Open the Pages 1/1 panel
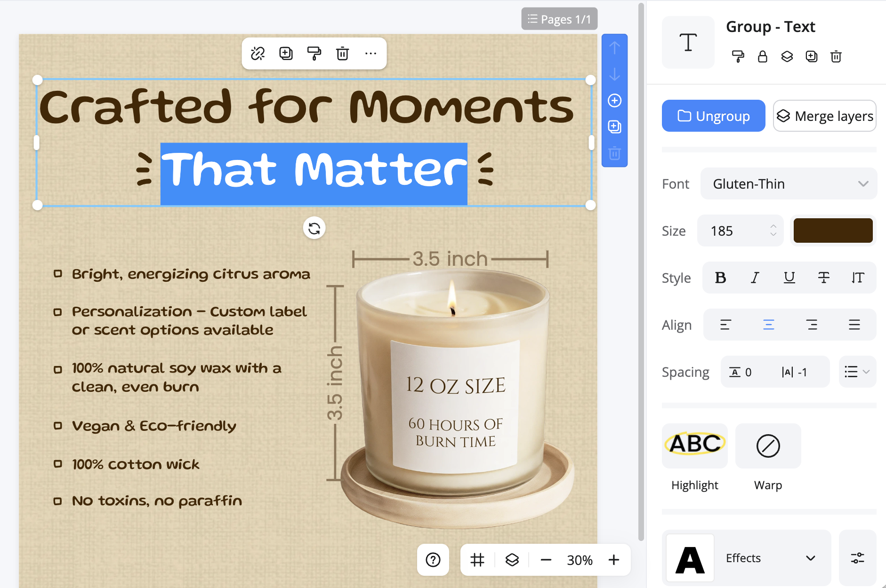 pyautogui.click(x=559, y=19)
